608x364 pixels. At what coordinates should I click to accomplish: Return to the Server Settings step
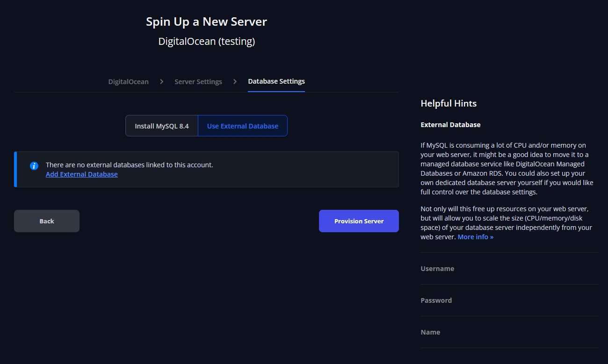198,82
